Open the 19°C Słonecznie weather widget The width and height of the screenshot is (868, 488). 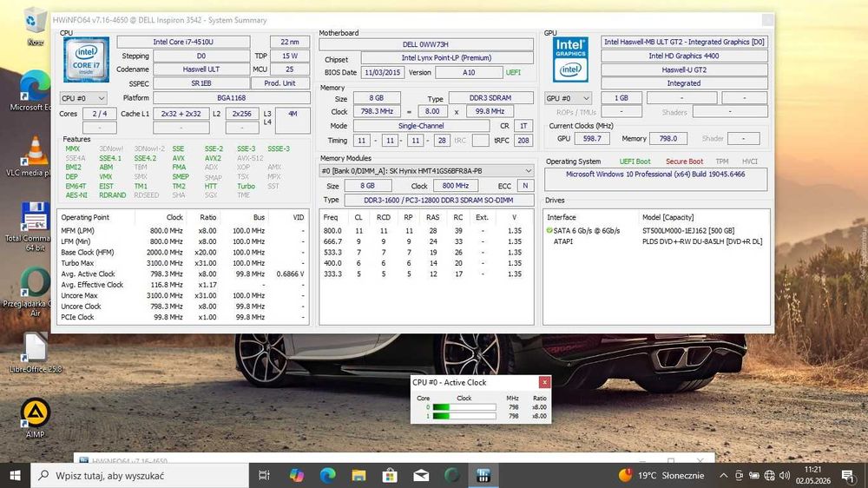coord(661,475)
